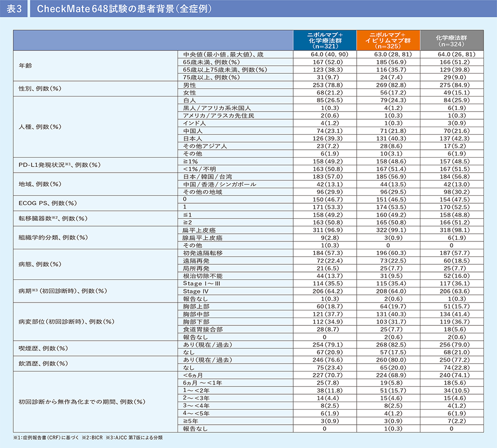Select the '黒人/アフリカ系米国人' row label
497x448 pixels.
click(217, 108)
